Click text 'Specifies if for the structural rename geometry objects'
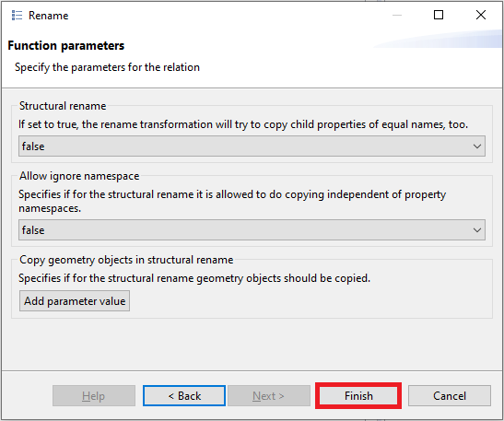The image size is (504, 421). [x=194, y=278]
